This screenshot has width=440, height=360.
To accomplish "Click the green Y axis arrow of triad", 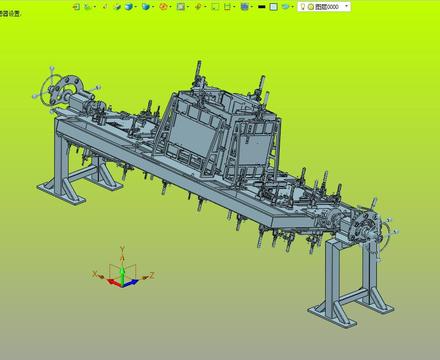I will 122,274.
